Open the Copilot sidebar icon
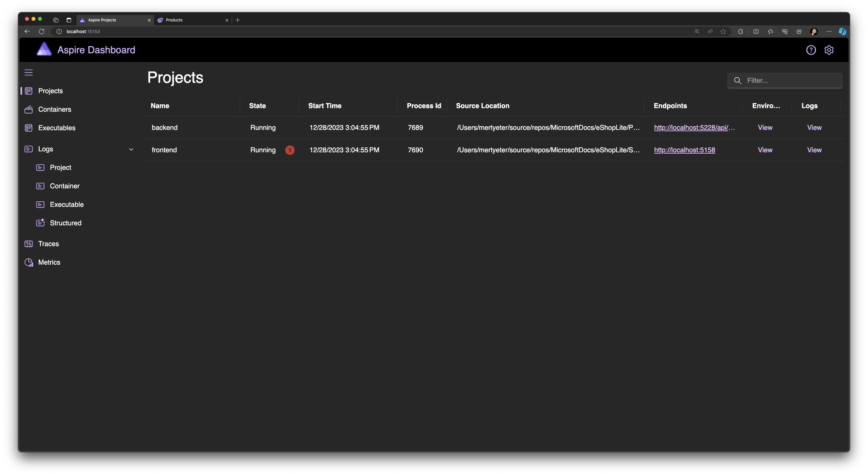868x476 pixels. (x=842, y=31)
